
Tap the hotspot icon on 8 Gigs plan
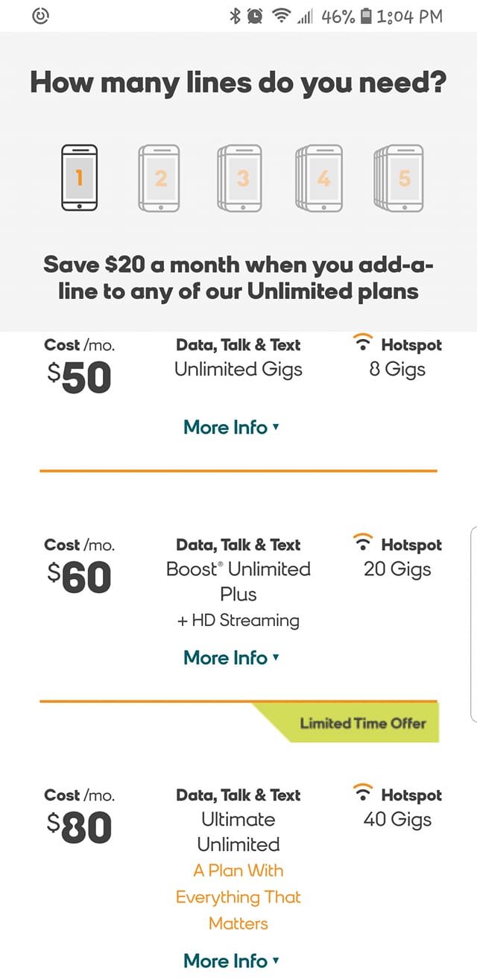point(363,344)
